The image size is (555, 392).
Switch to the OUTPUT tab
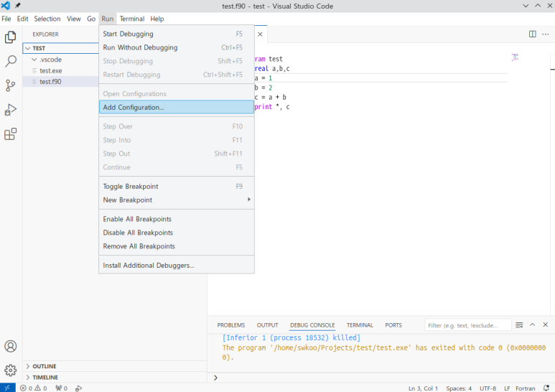click(x=268, y=325)
